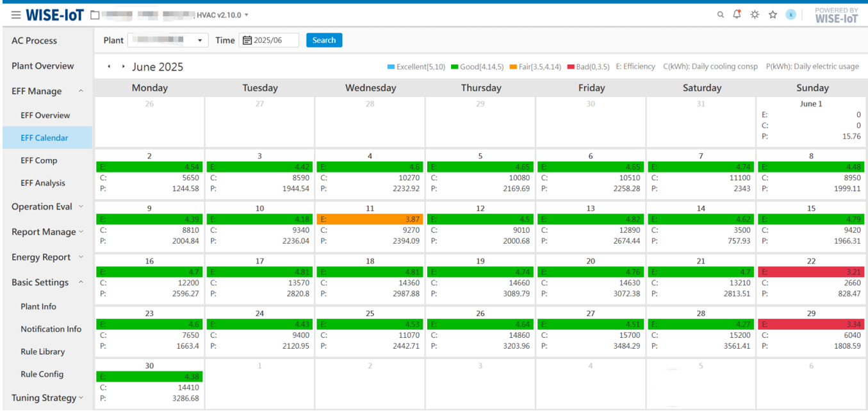This screenshot has height=411, width=868.
Task: Click the folder icon in the header
Action: pos(95,15)
